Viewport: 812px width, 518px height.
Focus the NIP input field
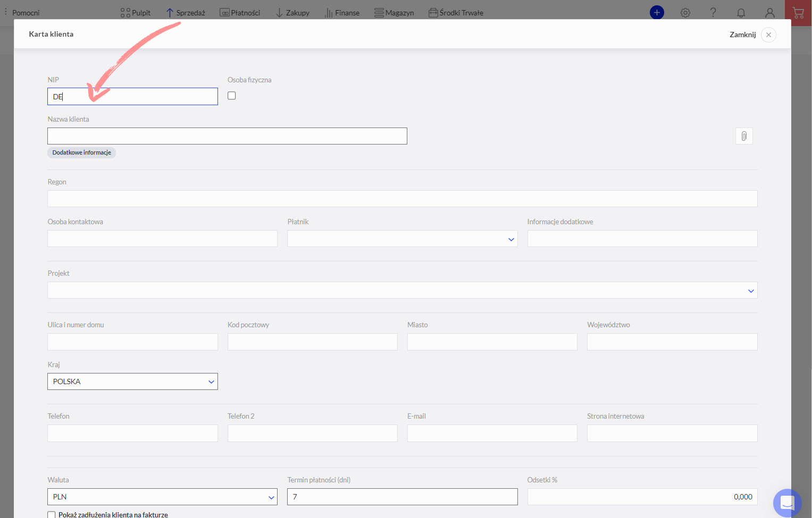click(132, 96)
